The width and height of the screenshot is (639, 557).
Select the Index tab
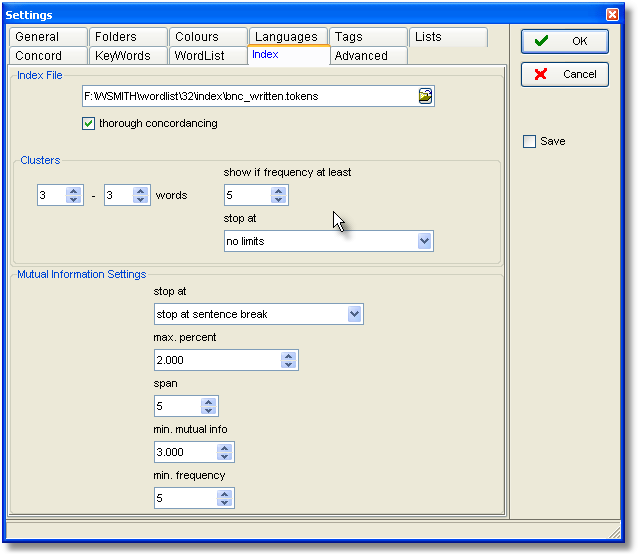(x=288, y=55)
